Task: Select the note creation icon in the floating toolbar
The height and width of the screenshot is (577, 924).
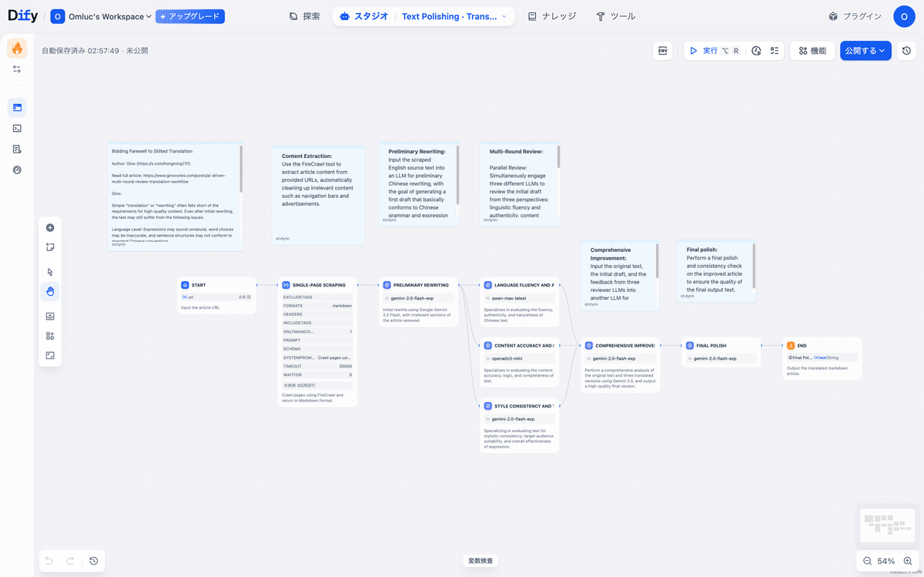Action: 50,247
